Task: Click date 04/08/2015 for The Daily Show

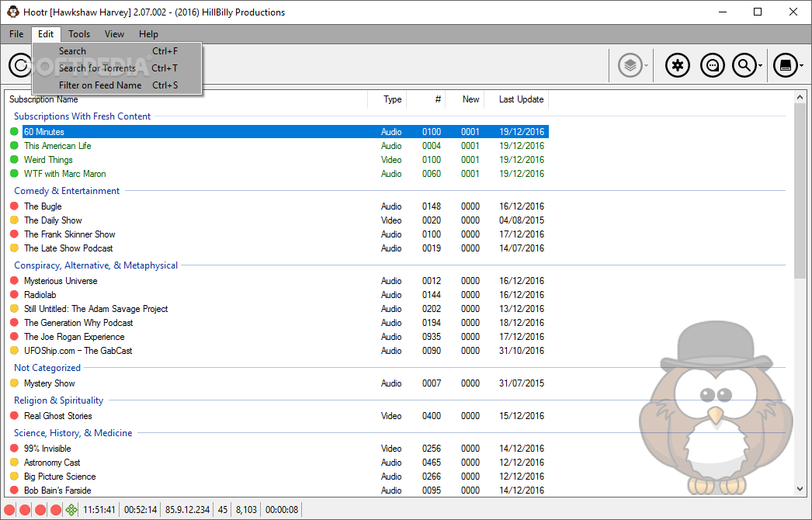Action: click(522, 220)
